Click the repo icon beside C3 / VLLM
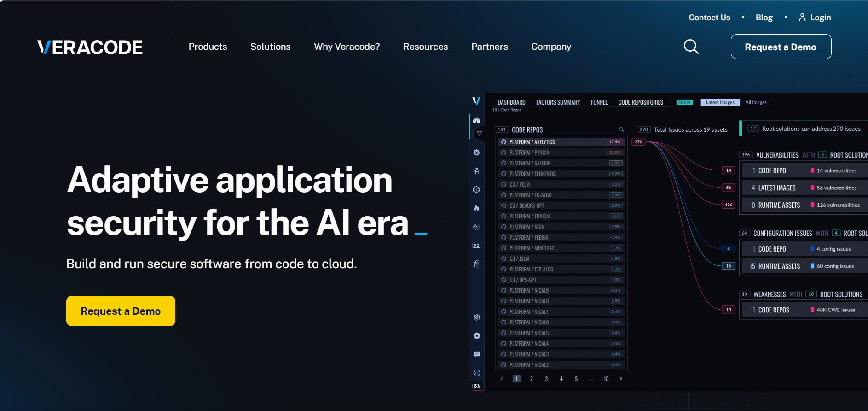Viewport: 868px width, 411px height. [503, 184]
